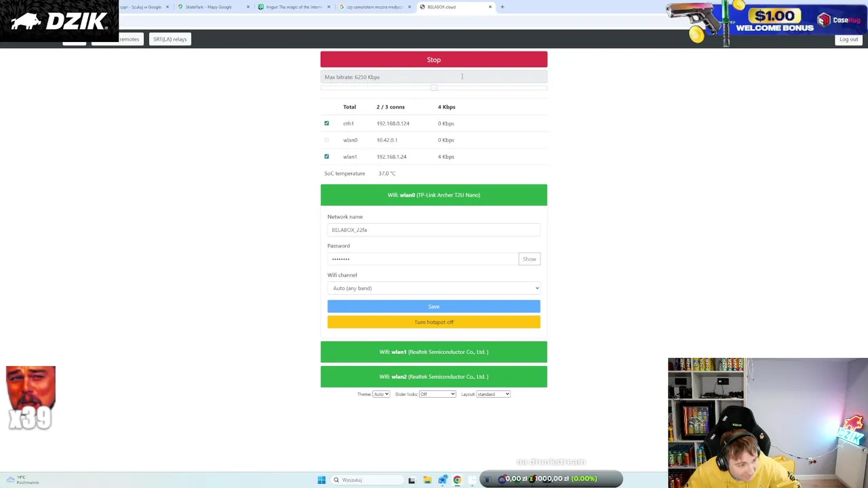Switch to the Imgur browser tab

click(x=294, y=7)
